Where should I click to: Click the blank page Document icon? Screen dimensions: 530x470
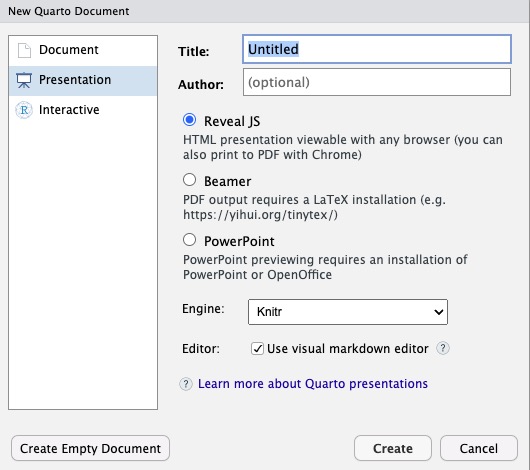[x=24, y=50]
